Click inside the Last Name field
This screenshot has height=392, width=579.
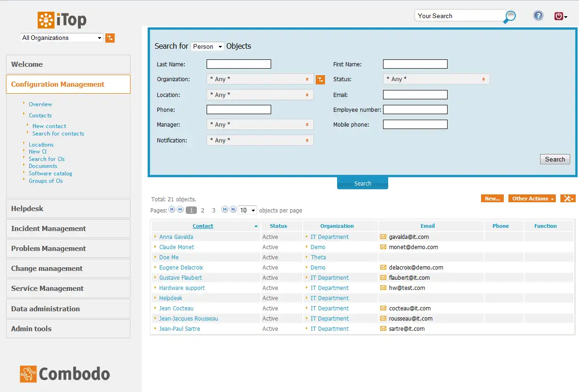(x=239, y=64)
